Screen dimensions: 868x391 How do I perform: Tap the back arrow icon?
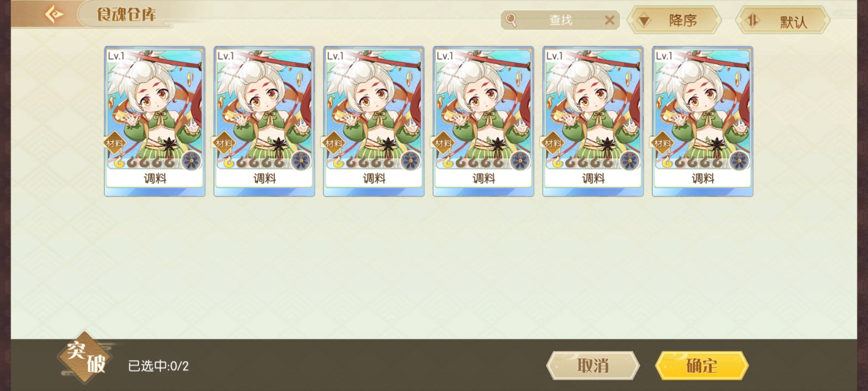pyautogui.click(x=54, y=14)
